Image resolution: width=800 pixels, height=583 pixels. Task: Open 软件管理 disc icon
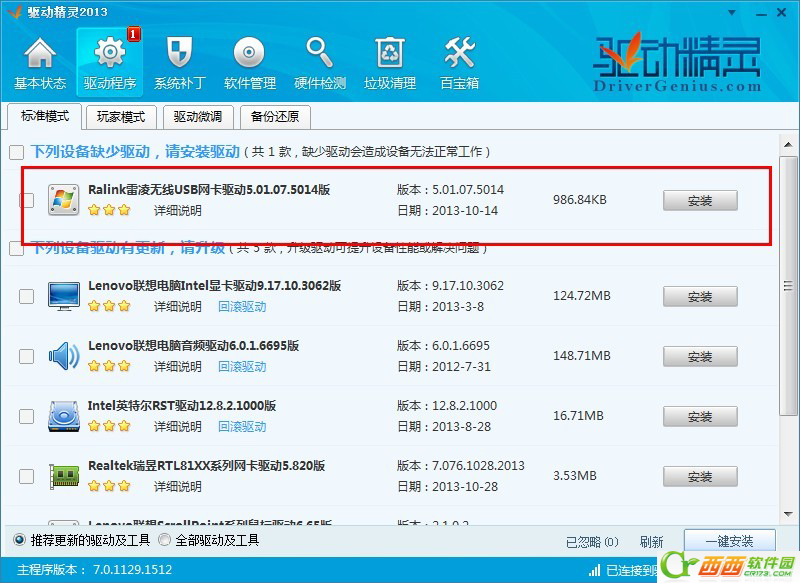[x=249, y=53]
